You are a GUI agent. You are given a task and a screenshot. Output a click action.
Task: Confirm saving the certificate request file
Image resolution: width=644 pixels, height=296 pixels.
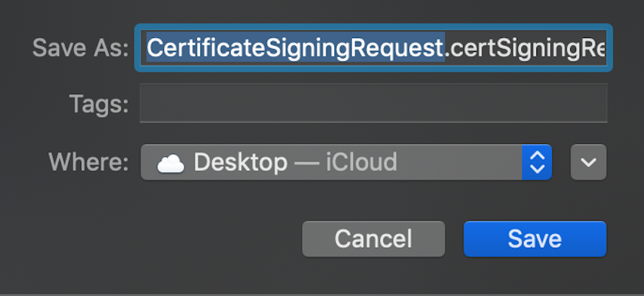[x=535, y=239]
